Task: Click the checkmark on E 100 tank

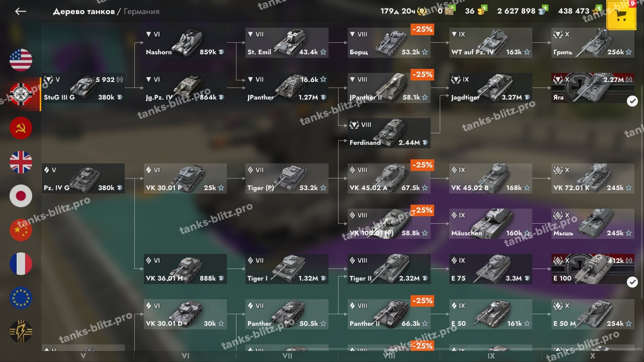Action: (632, 283)
